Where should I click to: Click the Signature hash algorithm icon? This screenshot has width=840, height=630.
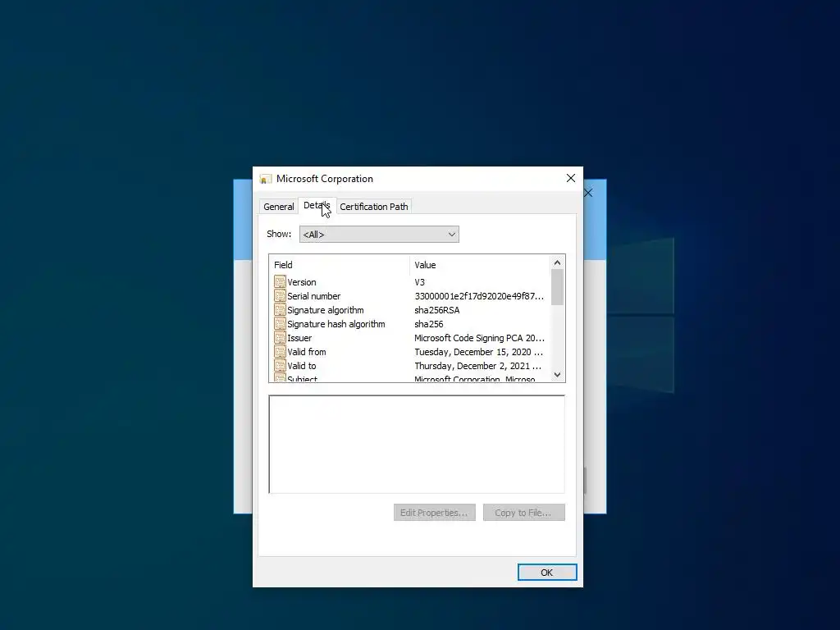280,323
